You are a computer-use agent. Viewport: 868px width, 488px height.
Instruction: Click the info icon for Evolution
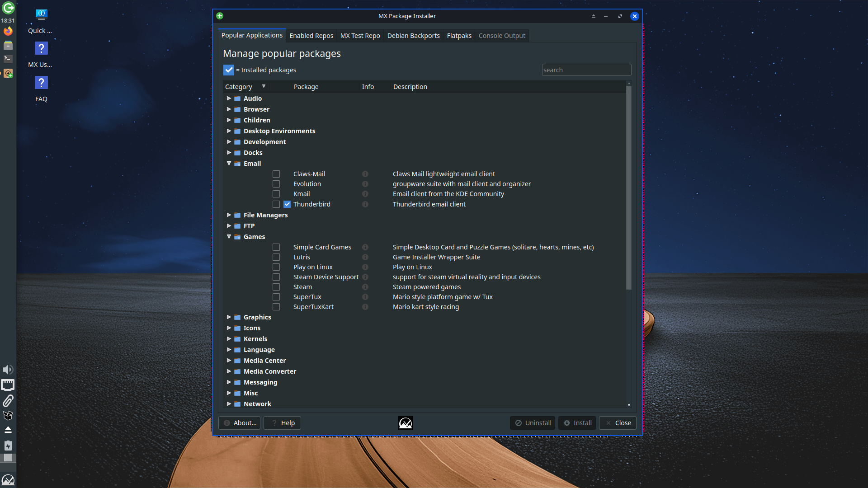[365, 184]
